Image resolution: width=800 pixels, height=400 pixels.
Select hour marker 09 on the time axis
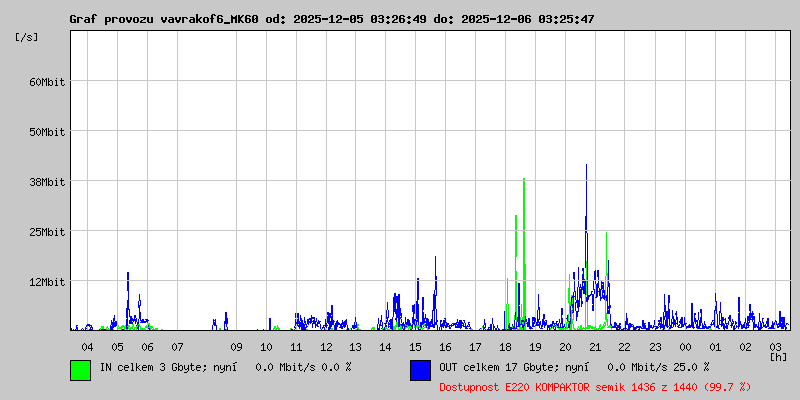236,347
